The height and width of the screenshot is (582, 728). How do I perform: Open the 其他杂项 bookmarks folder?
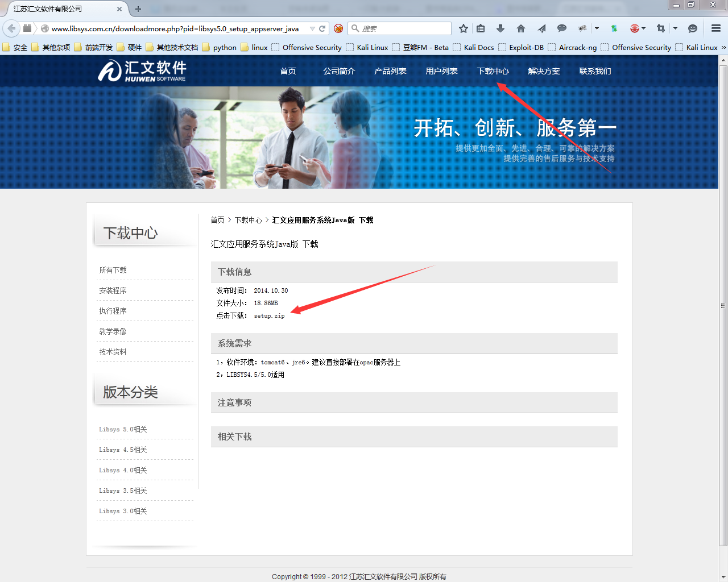51,48
